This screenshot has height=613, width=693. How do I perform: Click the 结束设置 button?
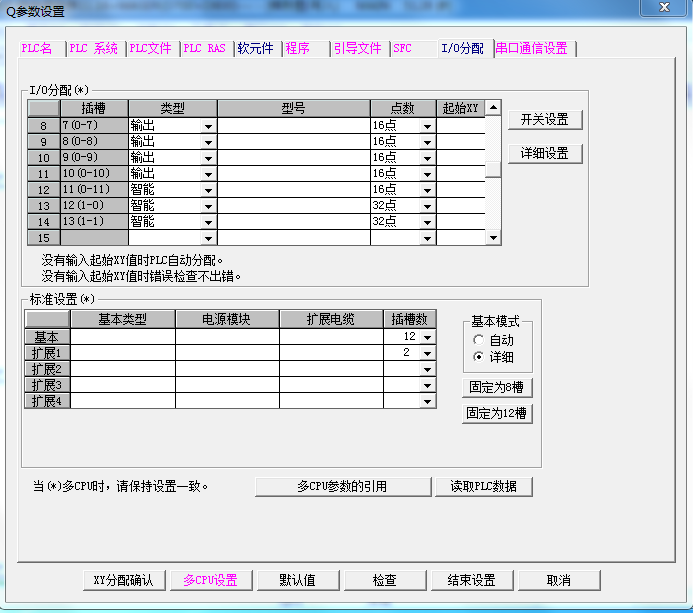pyautogui.click(x=470, y=580)
